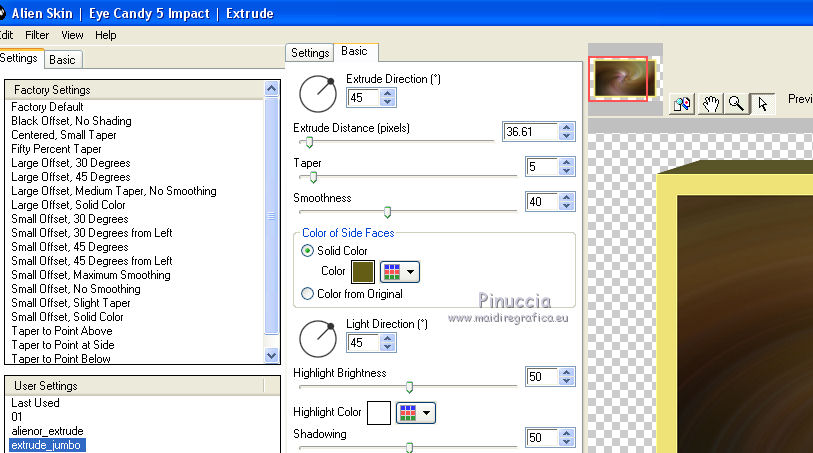This screenshot has width=813, height=453.
Task: Select Black Offset, No Shading preset
Action: pyautogui.click(x=72, y=121)
